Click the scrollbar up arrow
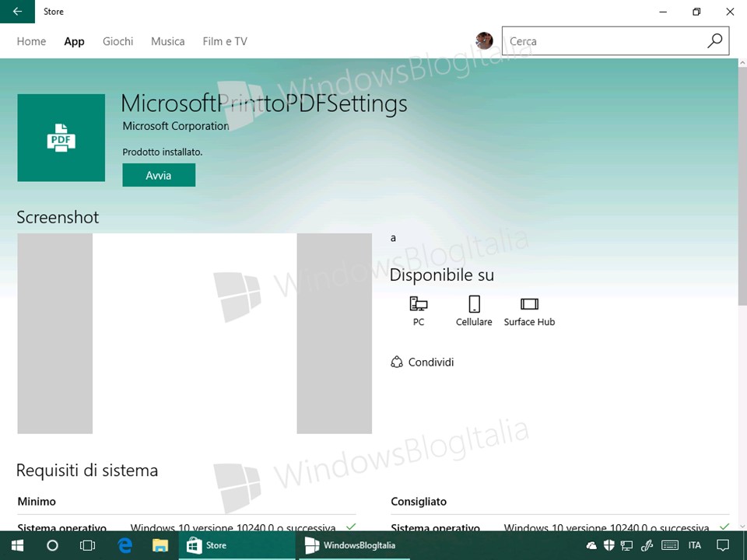The image size is (747, 560). click(x=742, y=62)
